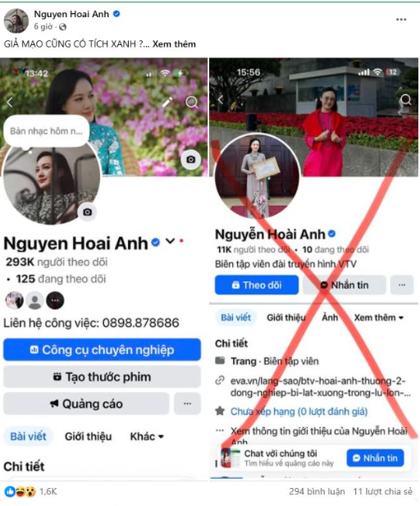The width and height of the screenshot is (420, 506).
Task: Switch to the Giới thiệu tab on left profile
Action: [x=88, y=436]
